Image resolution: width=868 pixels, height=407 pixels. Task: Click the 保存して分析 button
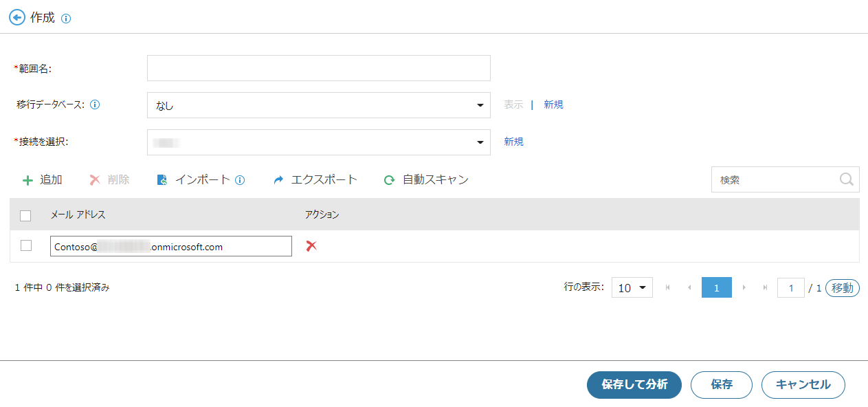[x=634, y=385]
